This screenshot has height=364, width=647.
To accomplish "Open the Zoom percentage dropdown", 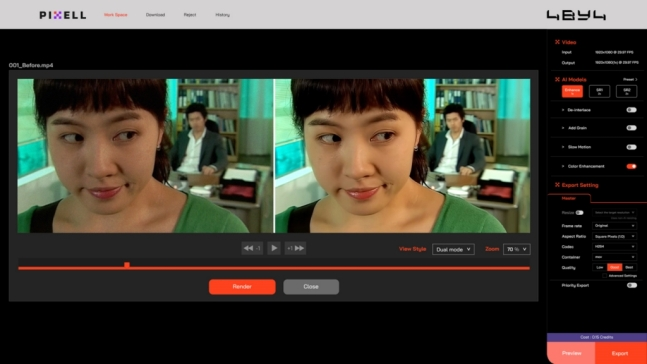I will point(517,249).
